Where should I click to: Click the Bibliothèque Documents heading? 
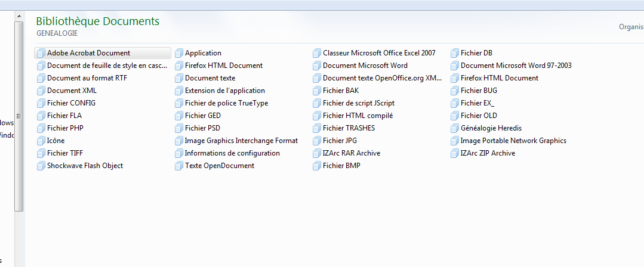click(97, 21)
